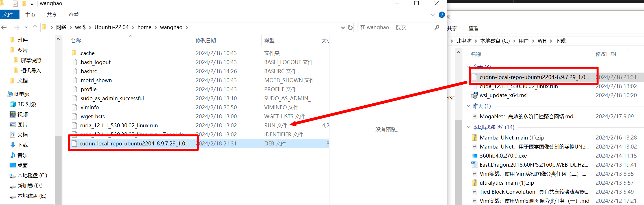This screenshot has height=205, width=644.
Task: Click the search magnifier icon
Action: (x=437, y=27)
